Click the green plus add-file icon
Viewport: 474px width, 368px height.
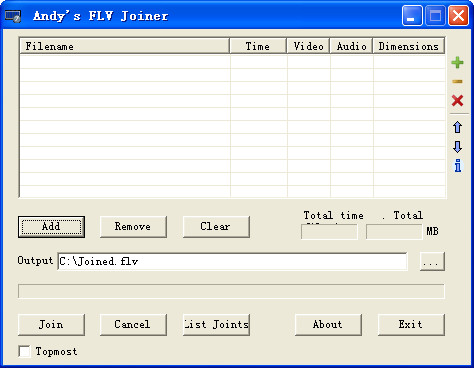pos(457,62)
